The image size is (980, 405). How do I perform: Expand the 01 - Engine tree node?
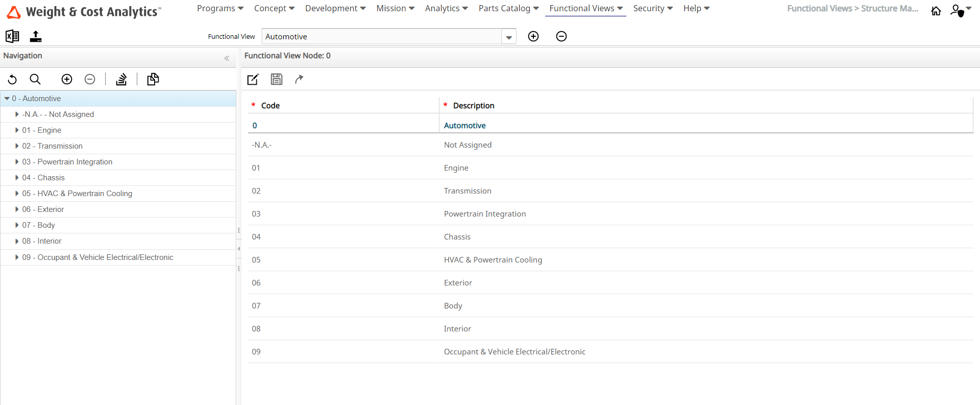click(17, 130)
